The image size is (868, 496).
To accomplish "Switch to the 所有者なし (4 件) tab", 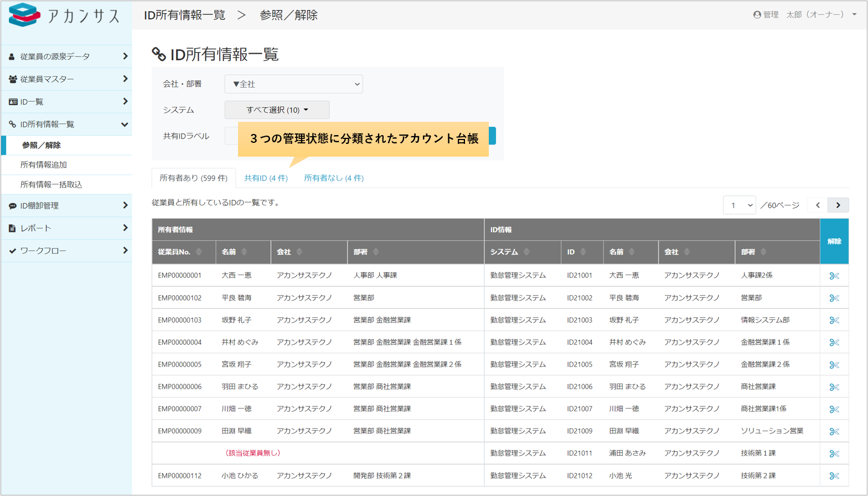I will (x=333, y=178).
